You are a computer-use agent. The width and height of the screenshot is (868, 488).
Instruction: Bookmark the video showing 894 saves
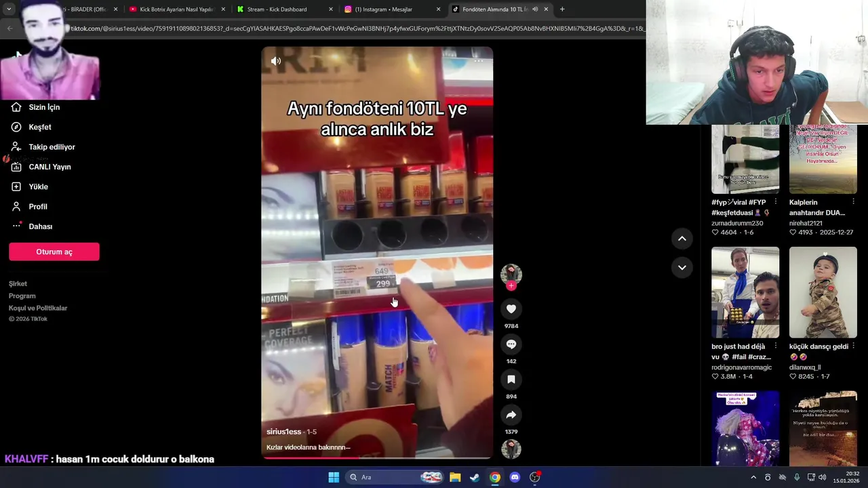click(511, 380)
